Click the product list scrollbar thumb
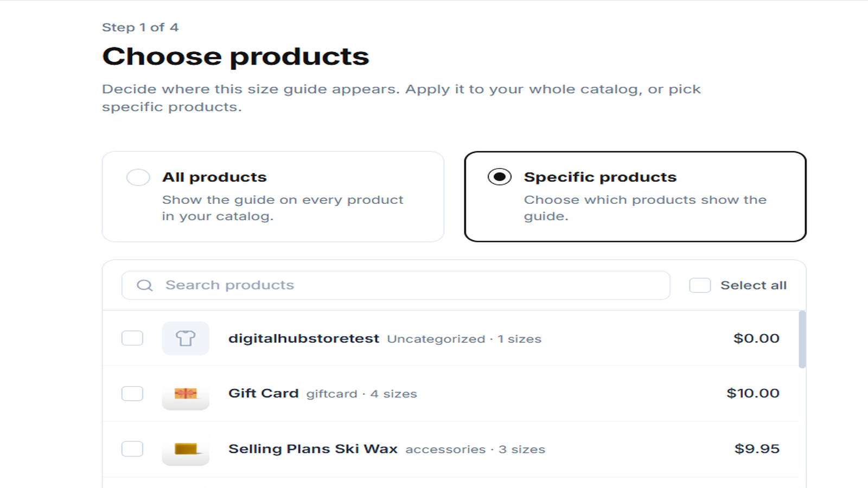868x488 pixels. coord(802,339)
